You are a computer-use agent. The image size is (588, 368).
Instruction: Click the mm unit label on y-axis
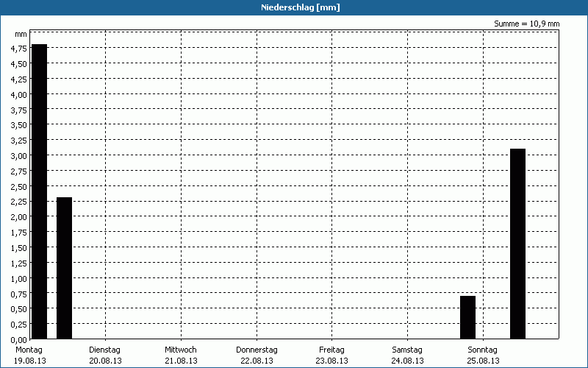[x=21, y=34]
